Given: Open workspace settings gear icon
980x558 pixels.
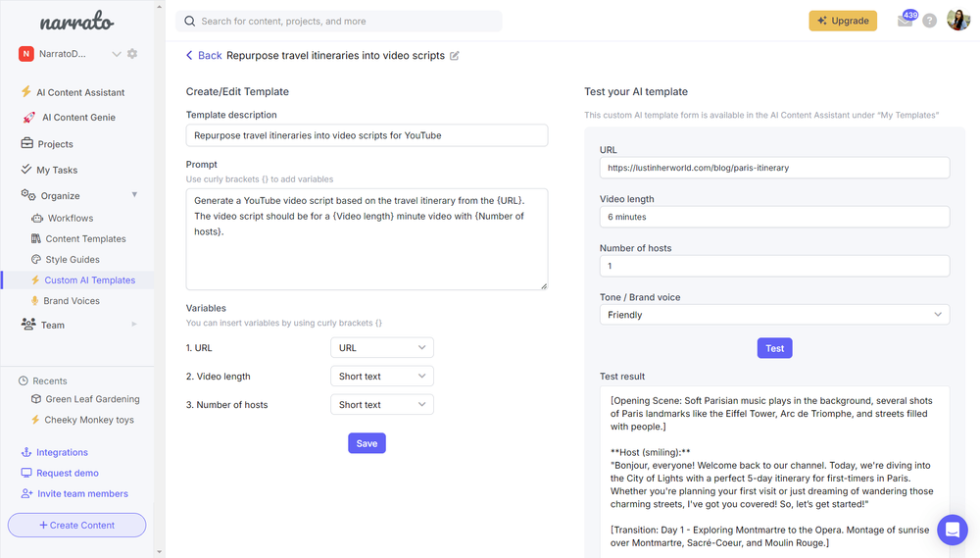Looking at the screenshot, I should [x=132, y=54].
